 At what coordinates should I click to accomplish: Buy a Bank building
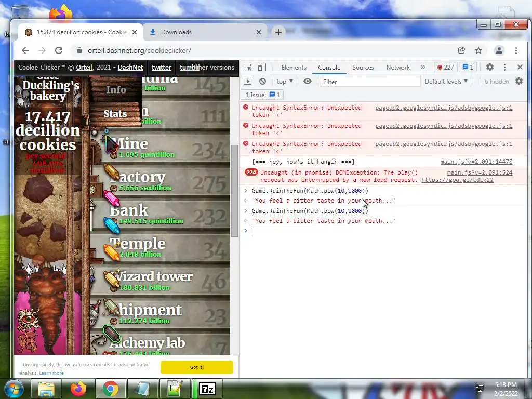click(160, 215)
